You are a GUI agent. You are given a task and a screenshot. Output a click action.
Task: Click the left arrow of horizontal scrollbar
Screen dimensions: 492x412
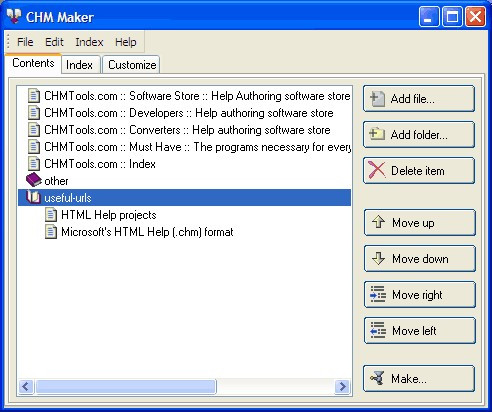point(26,387)
